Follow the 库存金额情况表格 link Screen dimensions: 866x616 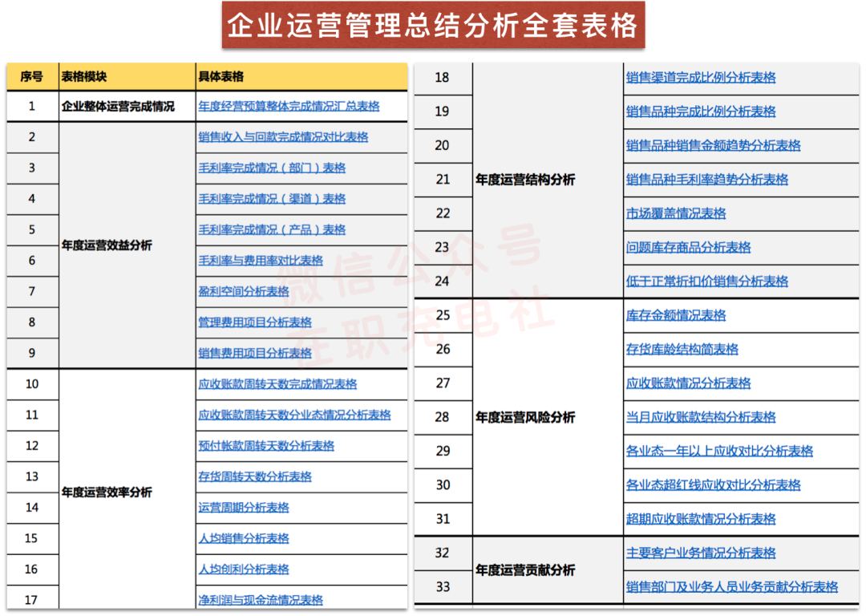pyautogui.click(x=676, y=315)
